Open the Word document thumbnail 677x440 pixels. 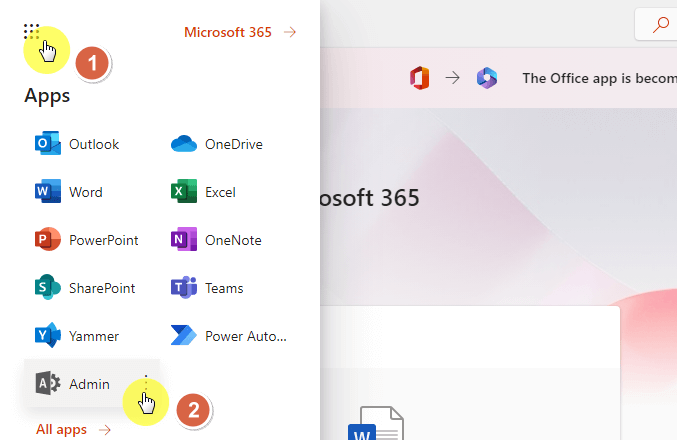tap(376, 423)
